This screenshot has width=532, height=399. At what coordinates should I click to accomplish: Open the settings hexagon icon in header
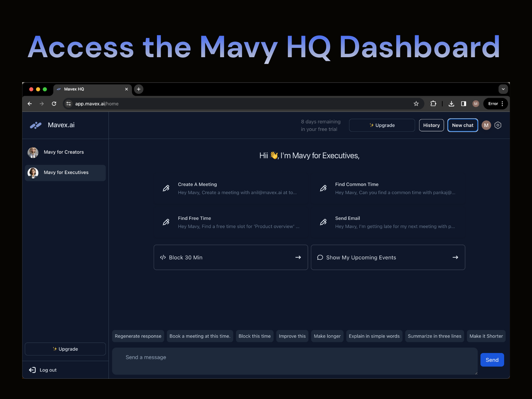tap(498, 125)
